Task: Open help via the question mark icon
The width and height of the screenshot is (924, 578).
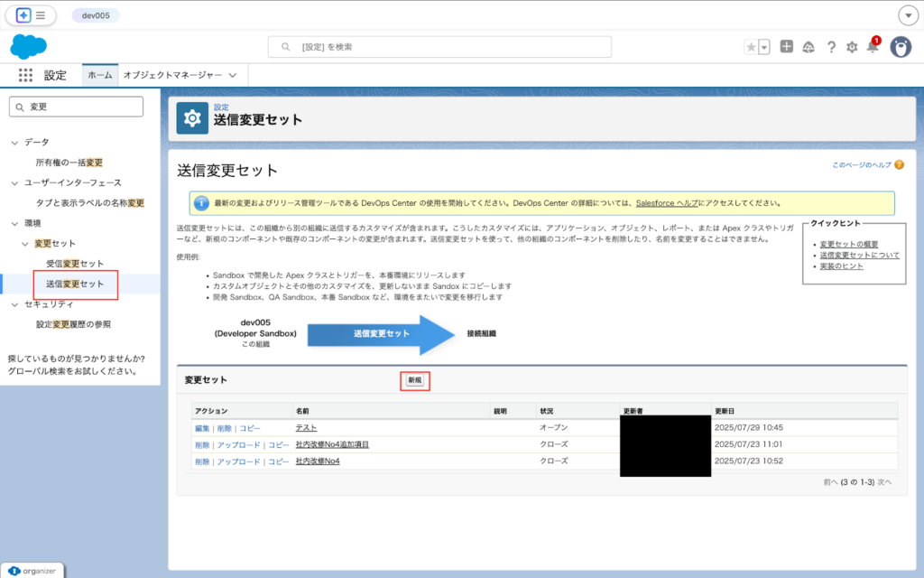Action: [831, 48]
